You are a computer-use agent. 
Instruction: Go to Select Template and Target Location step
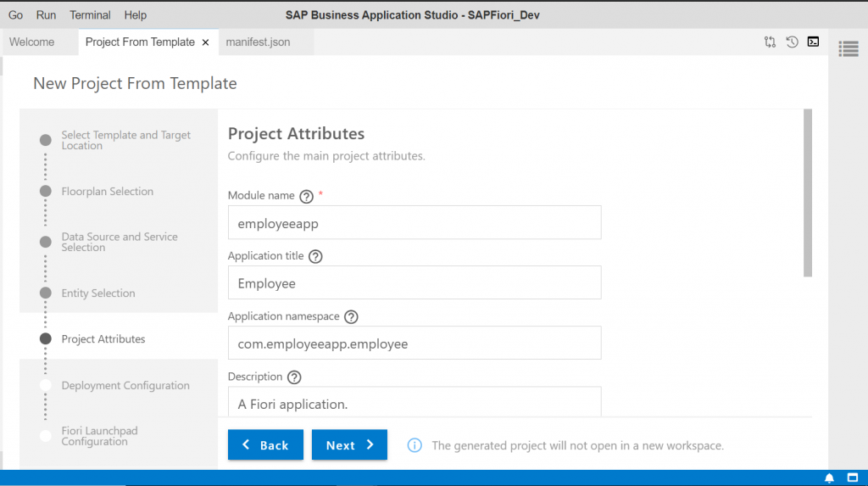(x=125, y=140)
